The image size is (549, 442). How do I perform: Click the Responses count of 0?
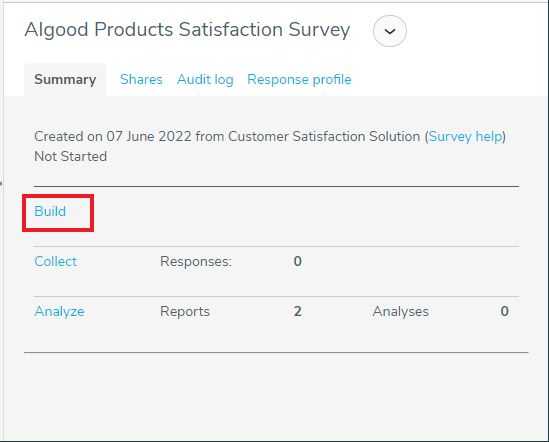(x=298, y=261)
